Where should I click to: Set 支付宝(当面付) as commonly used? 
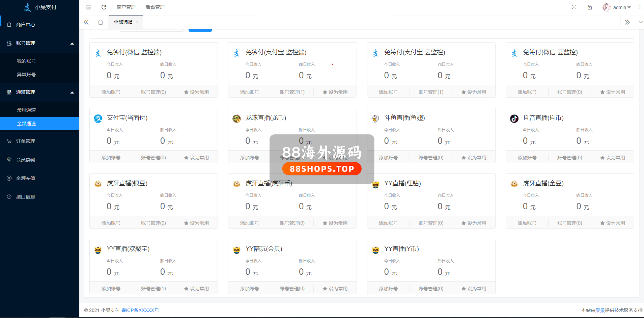[x=196, y=158]
